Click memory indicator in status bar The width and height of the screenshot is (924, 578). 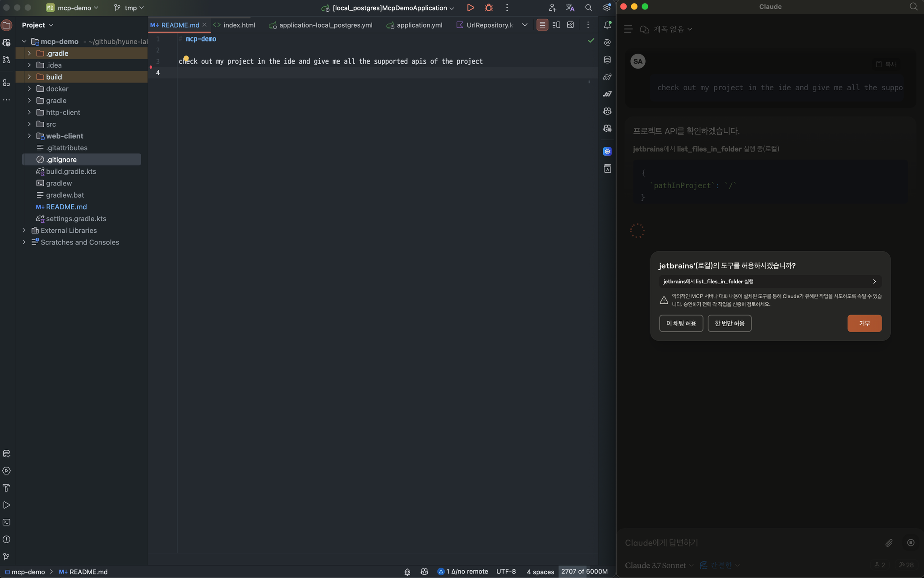click(x=584, y=572)
